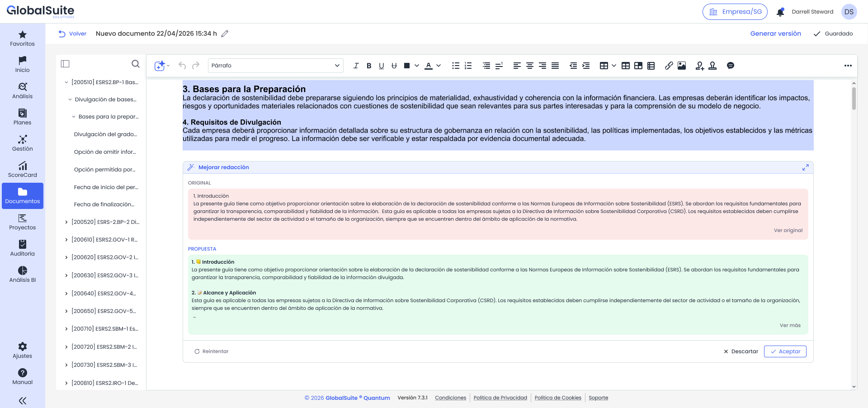Open the Análisis section
868x408 pixels.
23,91
